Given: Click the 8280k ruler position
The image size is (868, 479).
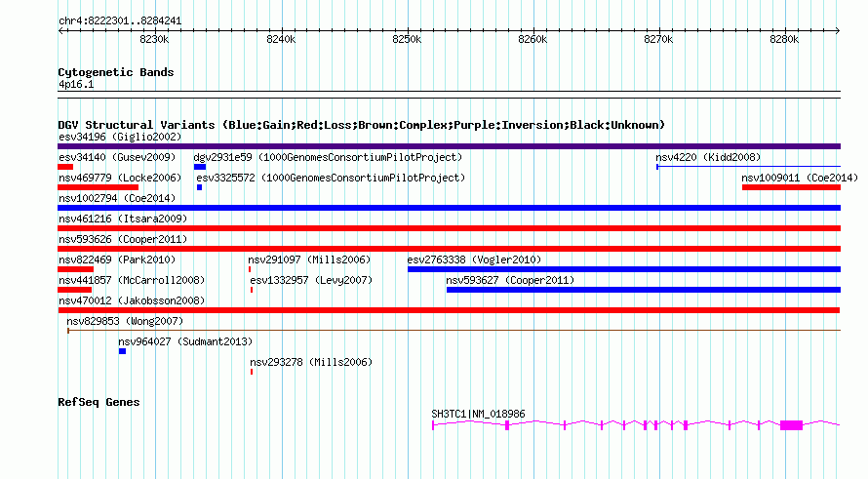Looking at the screenshot, I should point(784,39).
